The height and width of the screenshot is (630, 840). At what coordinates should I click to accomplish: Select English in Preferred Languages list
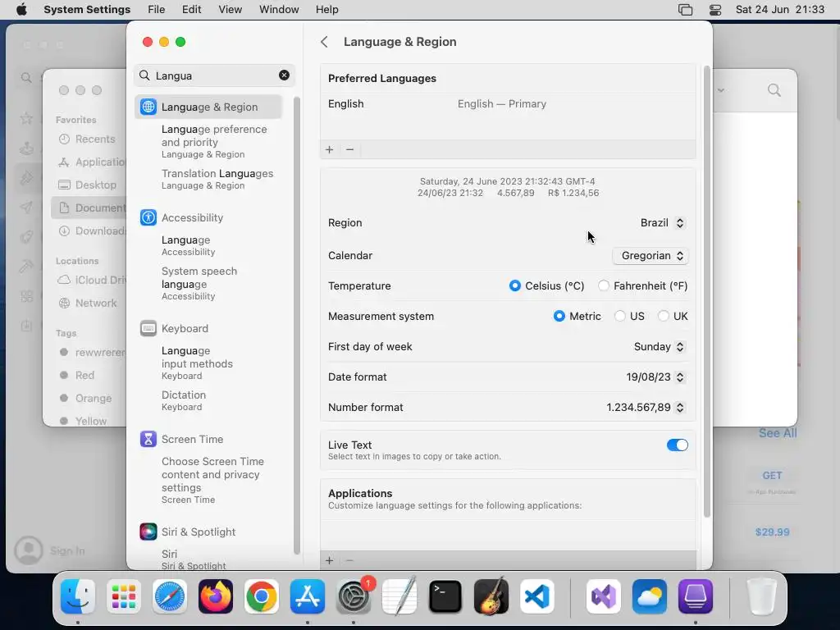[508, 104]
